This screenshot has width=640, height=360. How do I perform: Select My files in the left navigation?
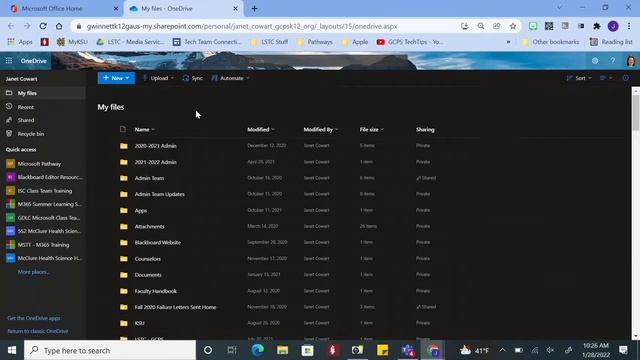pyautogui.click(x=43, y=93)
